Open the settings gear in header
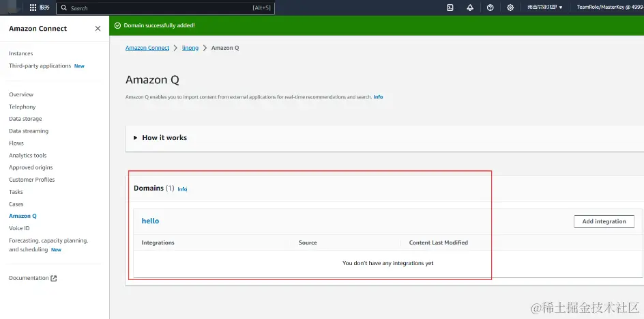 (x=510, y=8)
